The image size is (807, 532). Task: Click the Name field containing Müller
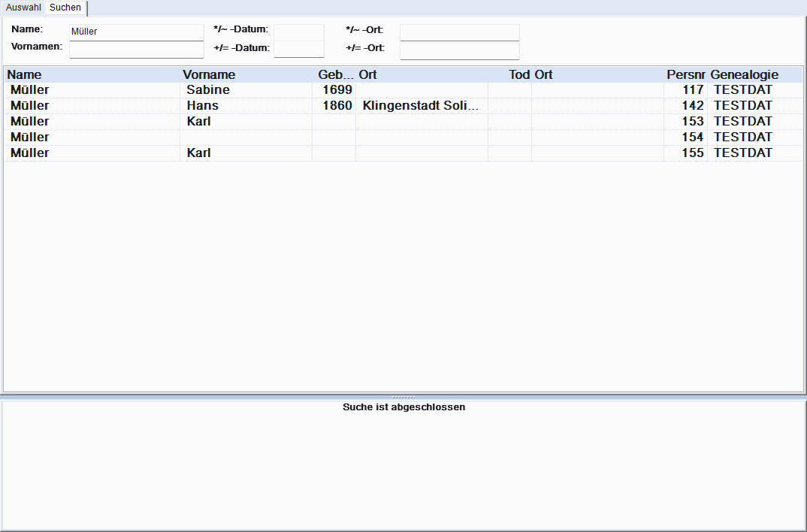pos(137,32)
